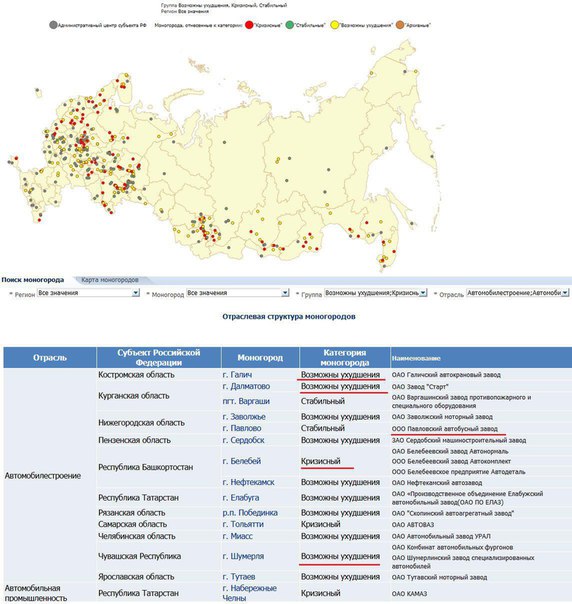The image size is (572, 604).
Task: Click the пгт. Варгаши link
Action: click(246, 401)
